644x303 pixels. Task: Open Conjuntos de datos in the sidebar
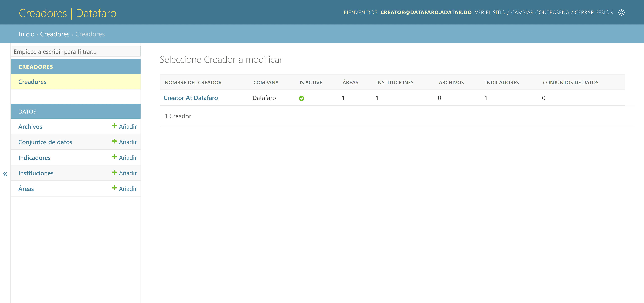pos(45,142)
